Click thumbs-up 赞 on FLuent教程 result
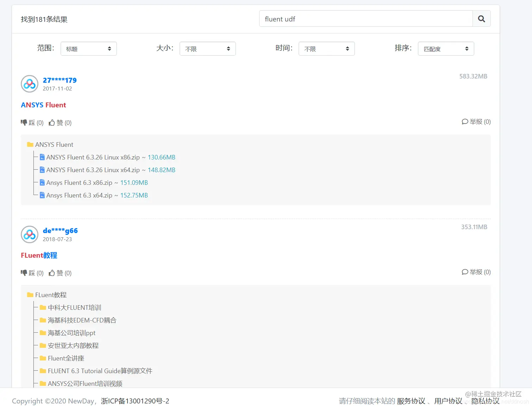Screen dimensions: 532x408 (60, 273)
